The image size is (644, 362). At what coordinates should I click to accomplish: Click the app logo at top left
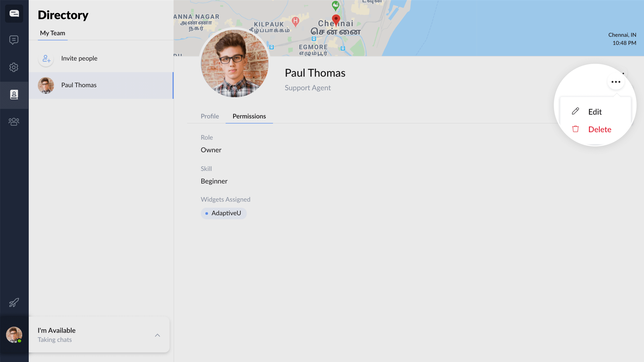(14, 14)
